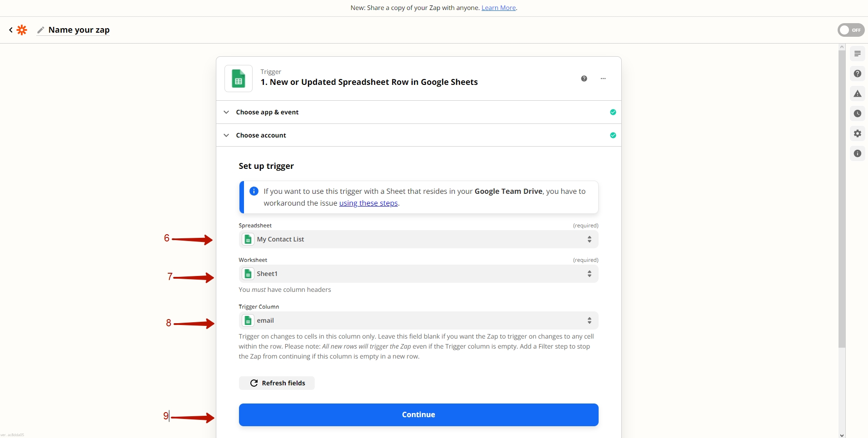Open the settings gear icon in sidebar

pos(857,133)
